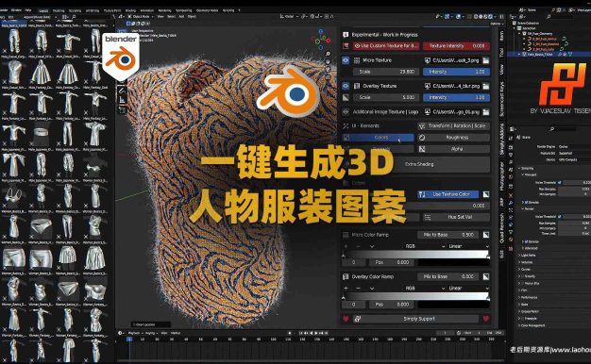Open folder browser for Micro Texture image
Screen dimensions: 591x364
tap(486, 60)
